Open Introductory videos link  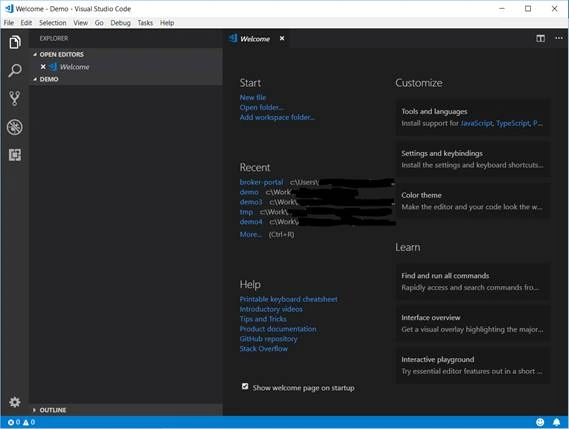[x=271, y=309]
